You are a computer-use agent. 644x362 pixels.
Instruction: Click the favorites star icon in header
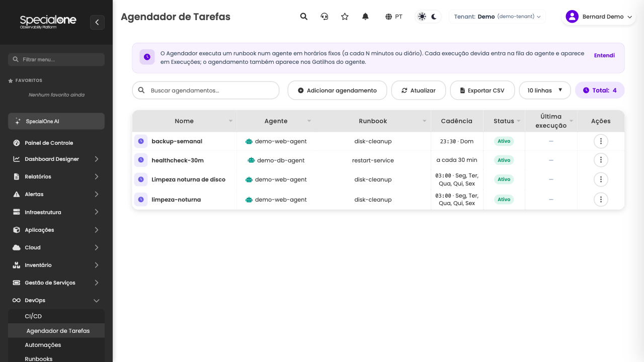tap(345, 17)
